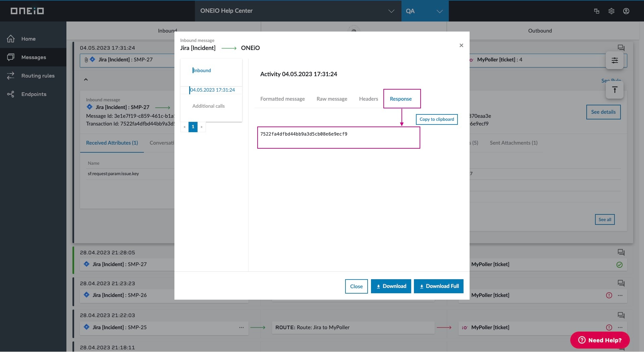Open the settings gear icon
Screen dimensions: 644x352
611,11
